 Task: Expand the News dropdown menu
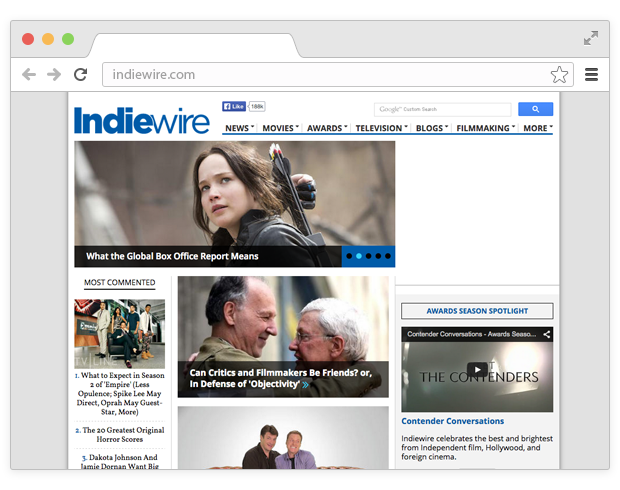239,128
